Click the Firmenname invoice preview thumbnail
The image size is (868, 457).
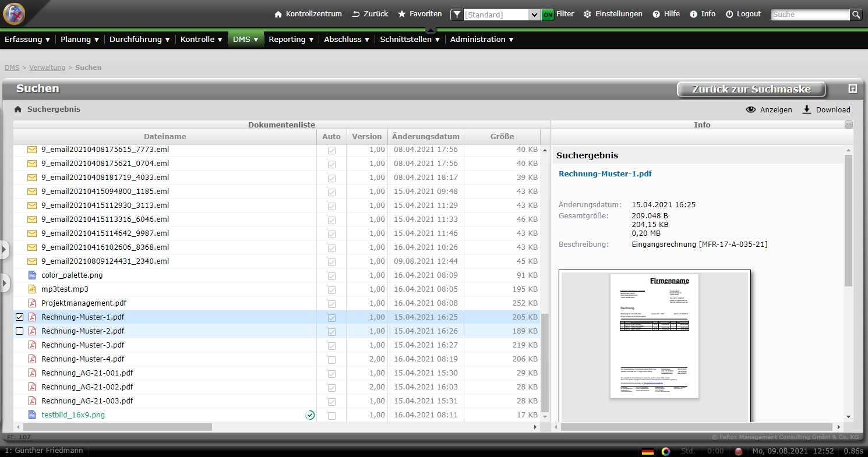coord(654,336)
